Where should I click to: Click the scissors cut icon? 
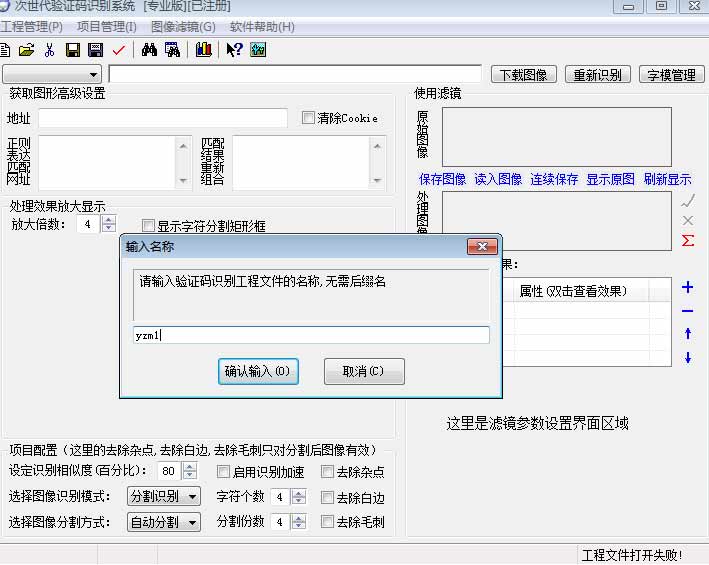click(x=49, y=50)
